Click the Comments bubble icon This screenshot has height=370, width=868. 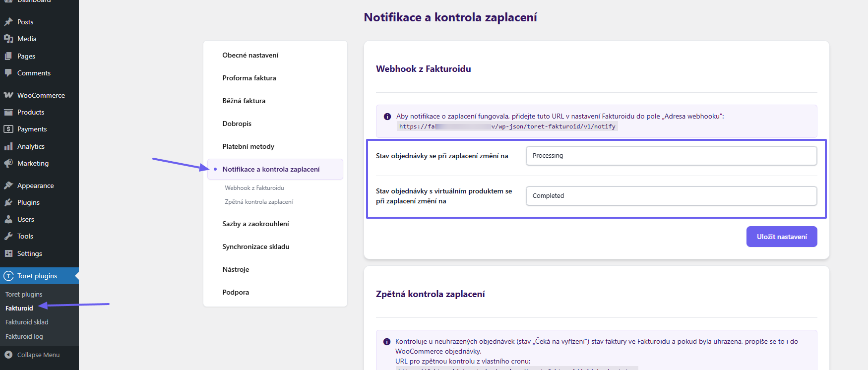(8, 73)
